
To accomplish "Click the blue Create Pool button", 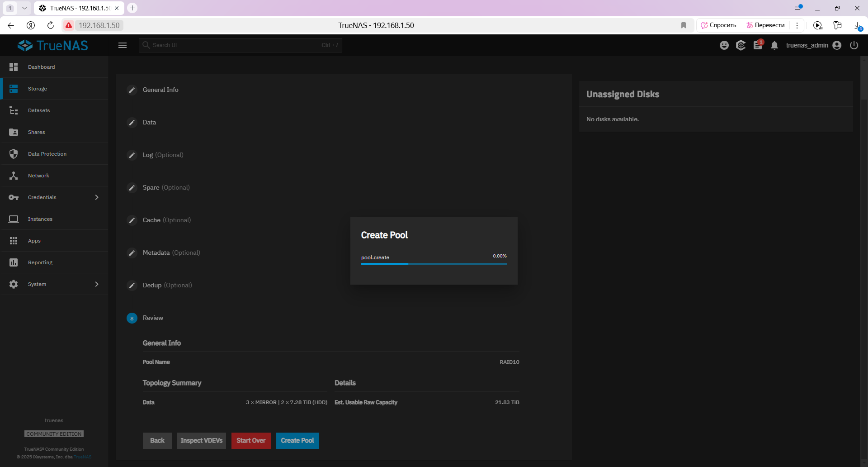I will [297, 440].
